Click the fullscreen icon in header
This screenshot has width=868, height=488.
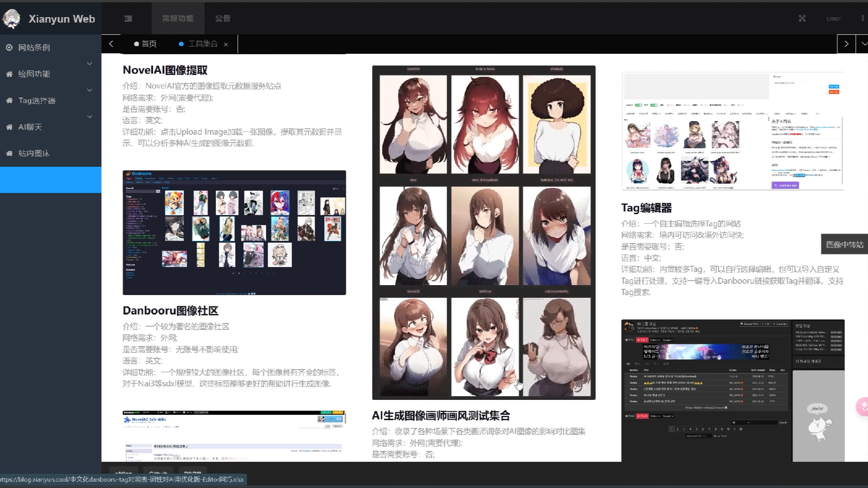point(802,19)
